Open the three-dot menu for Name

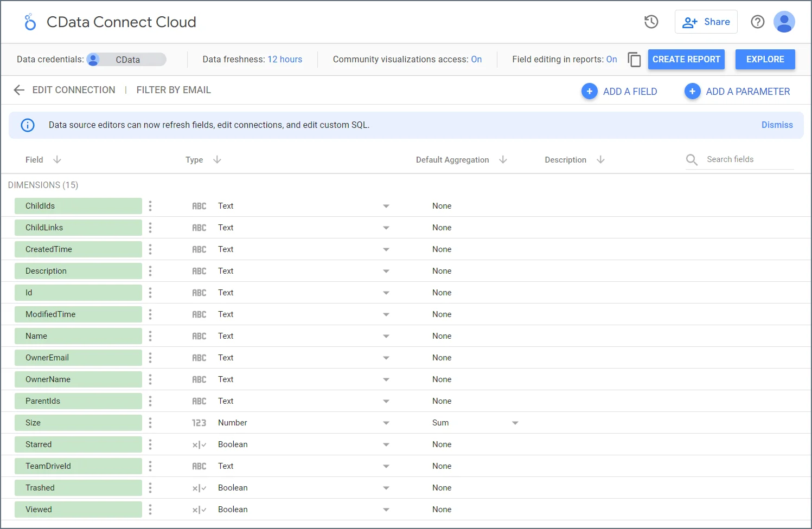tap(150, 336)
